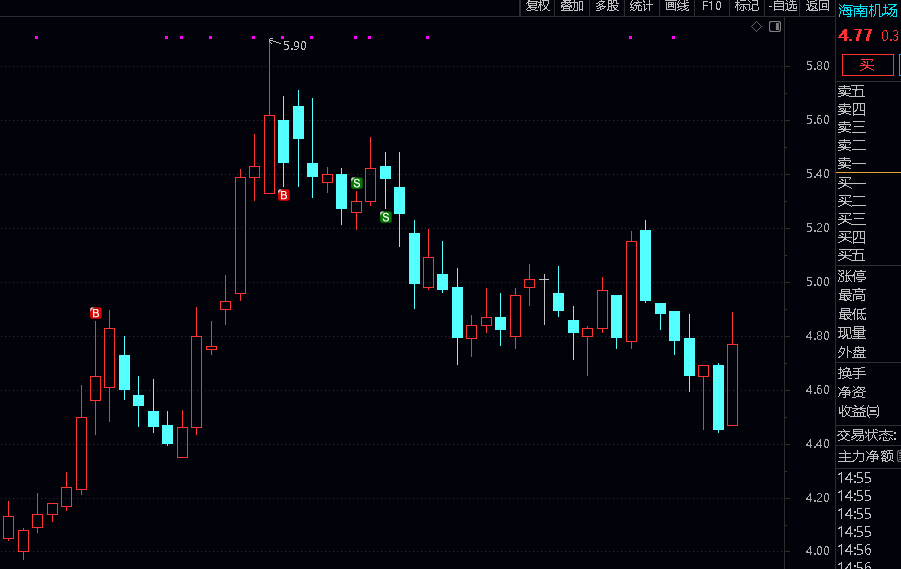Click 返回 to go back
The height and width of the screenshot is (569, 901).
coord(817,6)
